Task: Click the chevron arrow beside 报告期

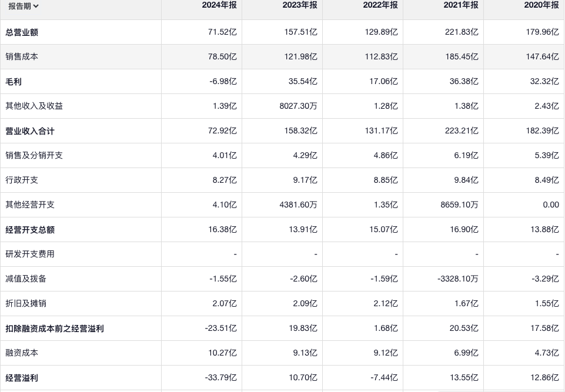Action: (36, 6)
